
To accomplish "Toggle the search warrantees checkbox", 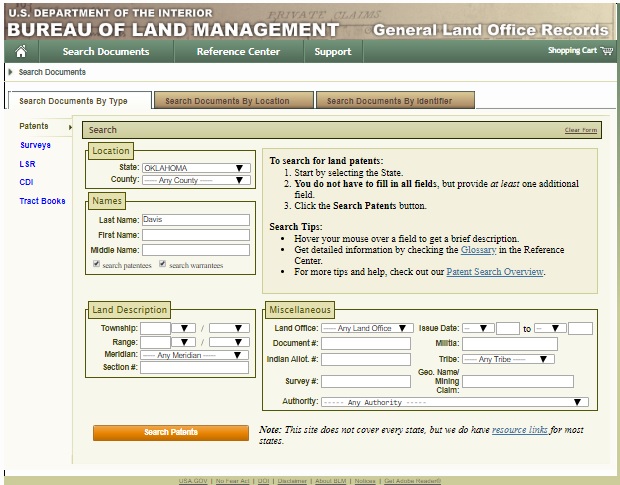I will (x=162, y=264).
